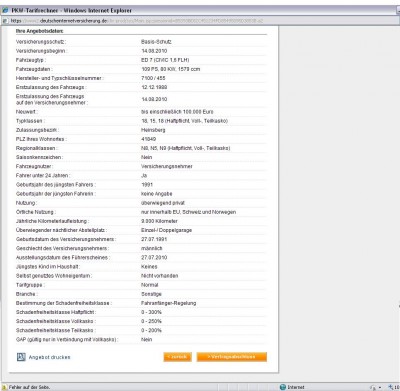400x391 pixels.
Task: Select the value 'Versicherungsnehmer' beside Fahrzeugnutzer
Action: pyautogui.click(x=167, y=166)
